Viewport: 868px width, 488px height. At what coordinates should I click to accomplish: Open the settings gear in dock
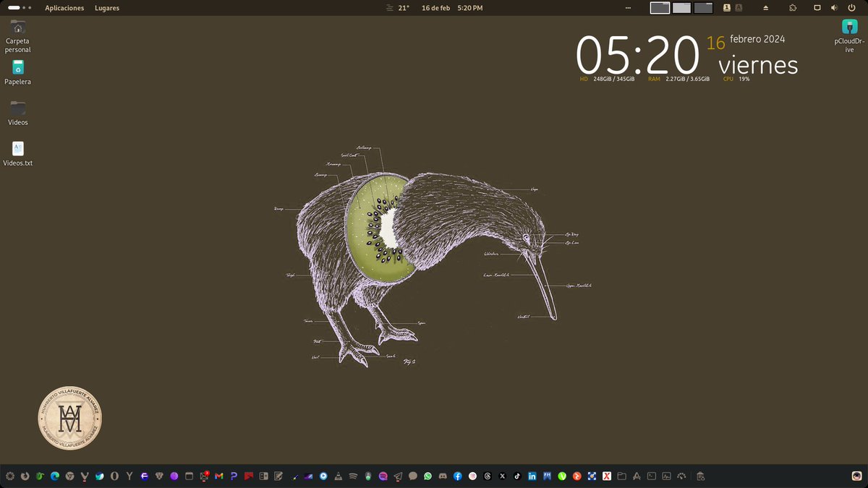(x=10, y=476)
